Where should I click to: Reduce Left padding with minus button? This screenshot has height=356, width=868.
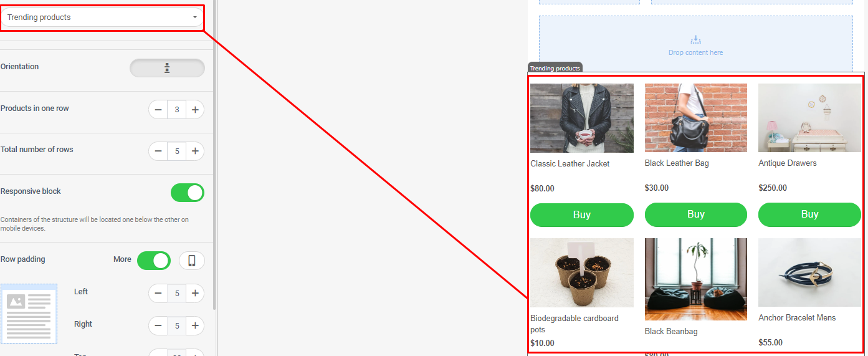point(158,293)
